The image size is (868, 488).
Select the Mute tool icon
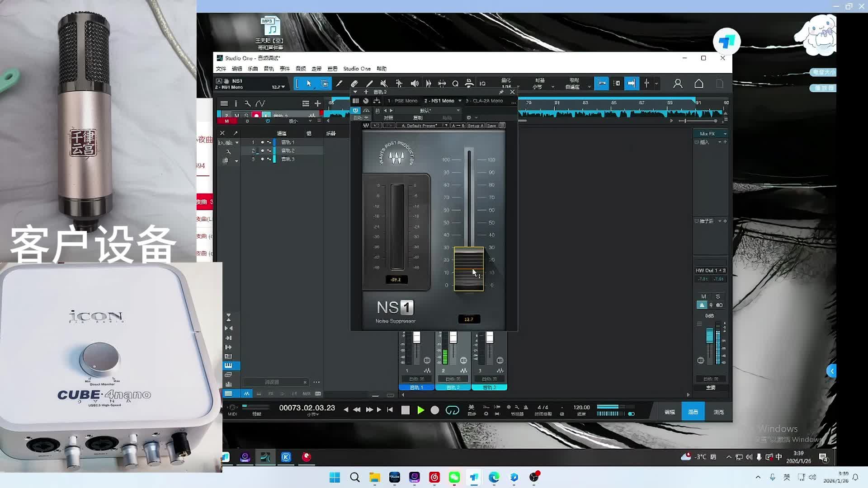pos(384,84)
